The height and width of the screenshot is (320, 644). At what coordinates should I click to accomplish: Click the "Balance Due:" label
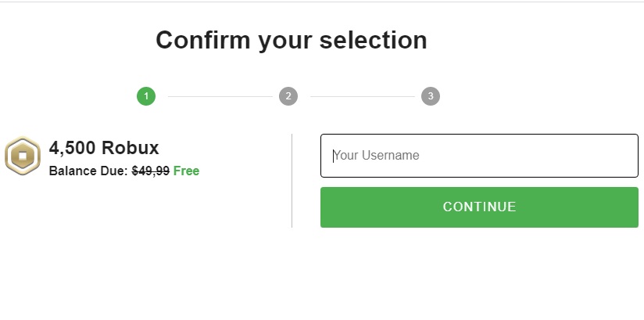coord(88,171)
